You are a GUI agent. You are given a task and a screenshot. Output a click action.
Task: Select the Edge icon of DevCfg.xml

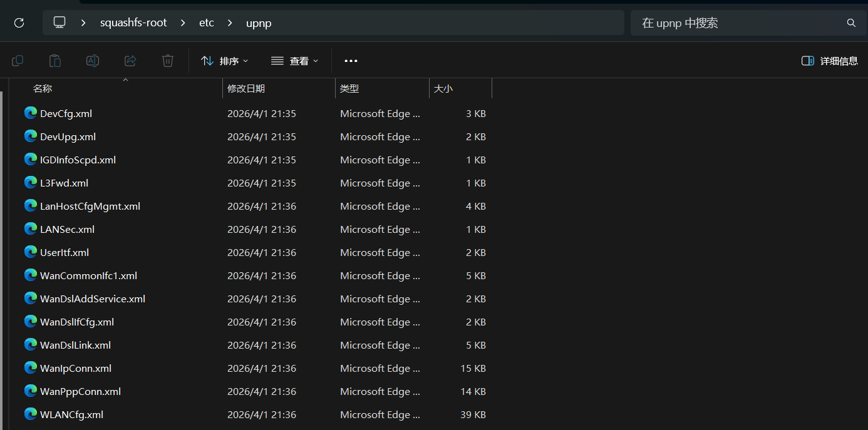[x=31, y=113]
